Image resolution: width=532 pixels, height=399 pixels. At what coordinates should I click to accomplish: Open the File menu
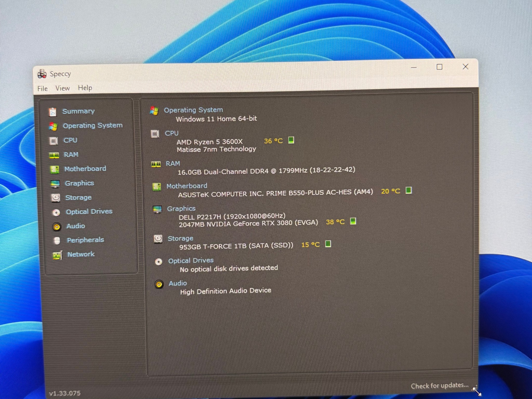click(x=43, y=89)
